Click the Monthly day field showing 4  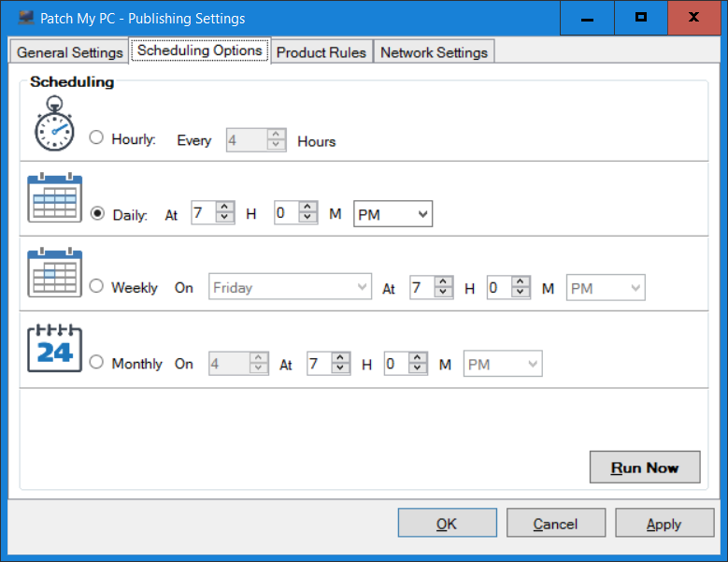[229, 363]
